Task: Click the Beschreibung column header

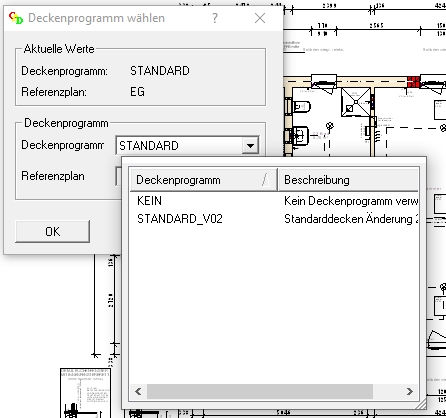Action: click(348, 180)
